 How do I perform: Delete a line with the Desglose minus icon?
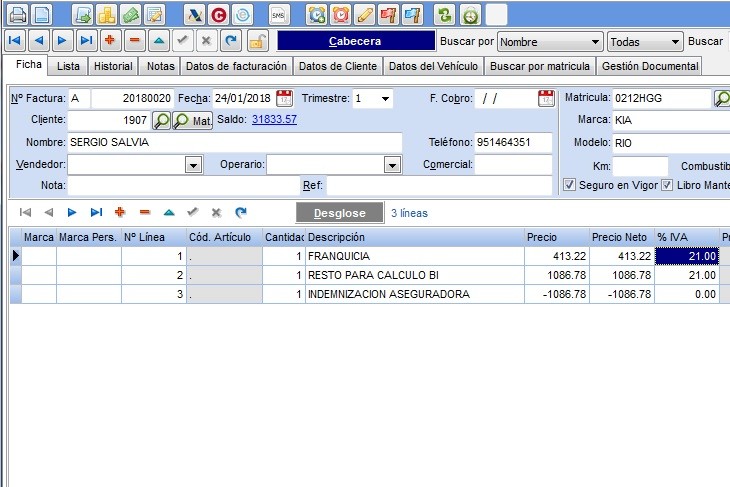145,212
